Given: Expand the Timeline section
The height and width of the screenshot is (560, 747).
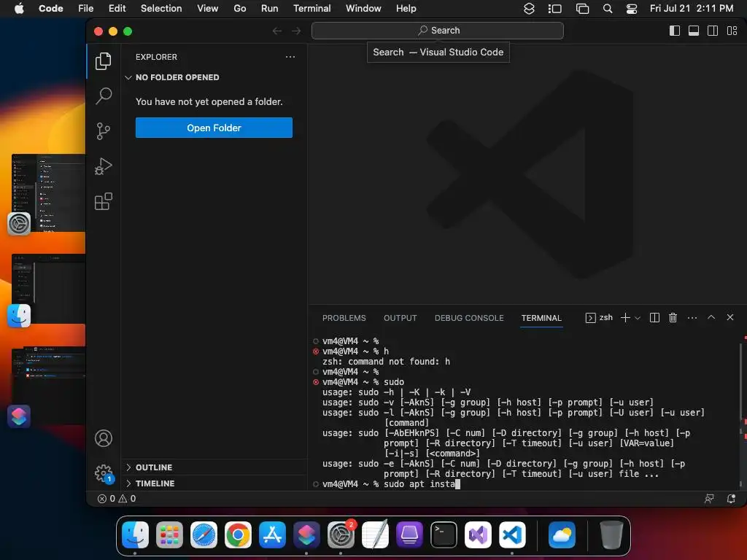Looking at the screenshot, I should pyautogui.click(x=214, y=483).
